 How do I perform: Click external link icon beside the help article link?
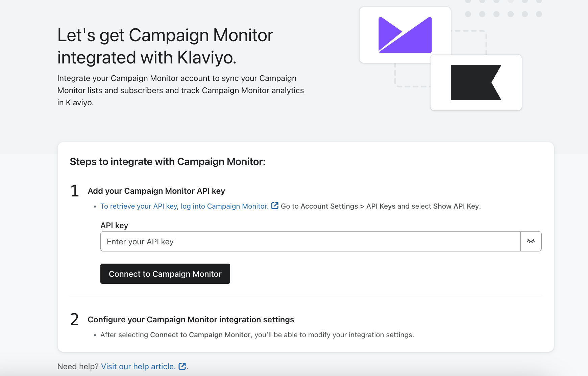182,366
